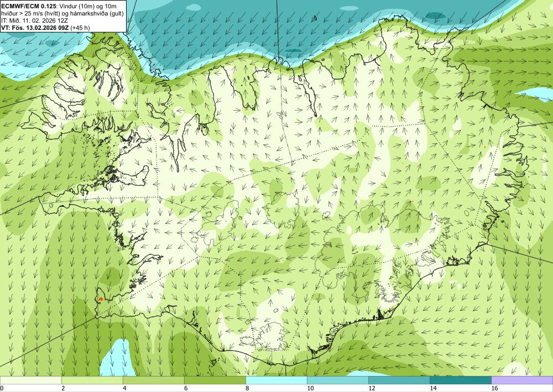Image resolution: width=553 pixels, height=392 pixels.
Task: Click the 'ECMWF/ECM 0.125' title line
Action: tap(59, 6)
